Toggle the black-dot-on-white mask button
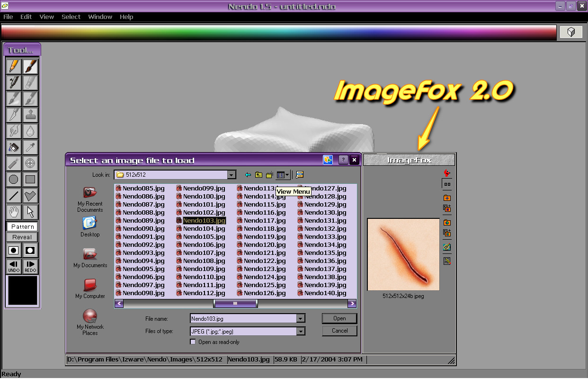The width and height of the screenshot is (588, 379). pos(14,250)
